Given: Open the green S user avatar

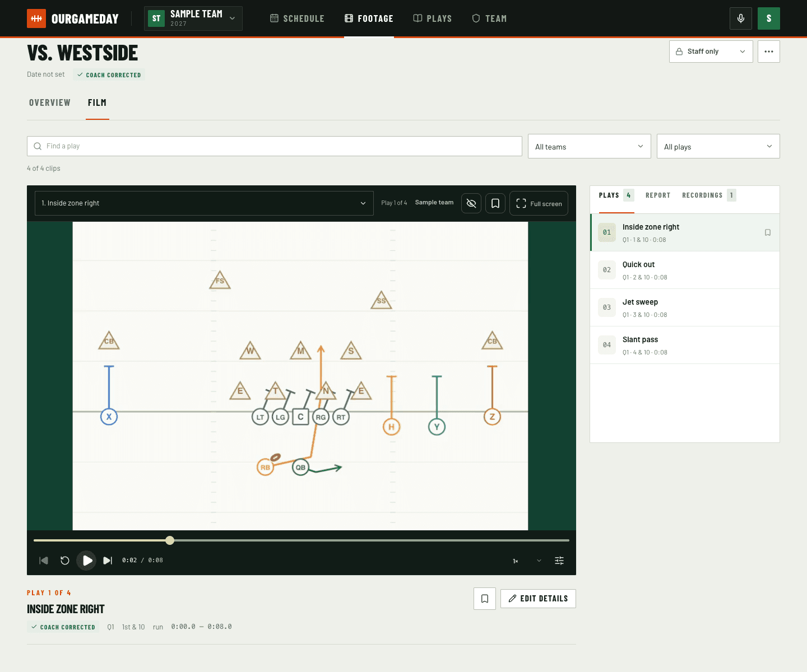Looking at the screenshot, I should click(x=769, y=18).
